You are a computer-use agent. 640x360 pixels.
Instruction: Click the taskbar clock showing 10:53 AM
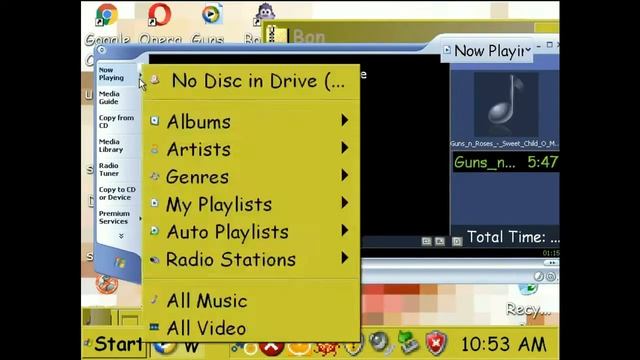pyautogui.click(x=503, y=344)
